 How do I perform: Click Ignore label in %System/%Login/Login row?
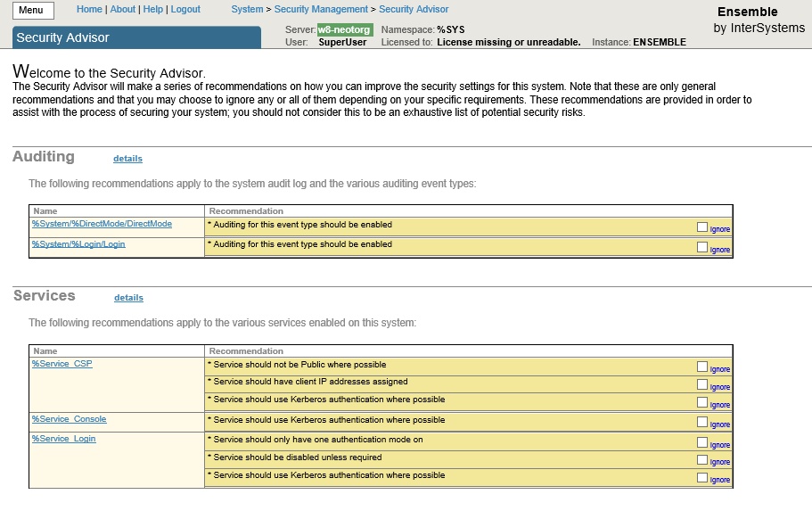coord(720,250)
